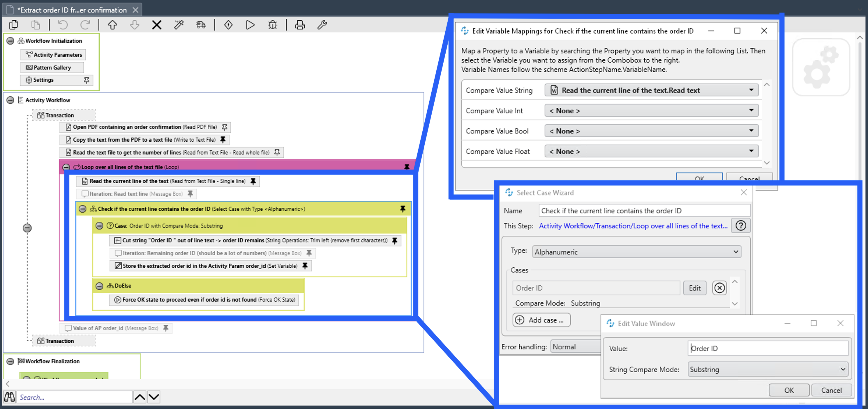868x409 pixels.
Task: Collapse the Workflow Initialization section
Action: click(10, 40)
